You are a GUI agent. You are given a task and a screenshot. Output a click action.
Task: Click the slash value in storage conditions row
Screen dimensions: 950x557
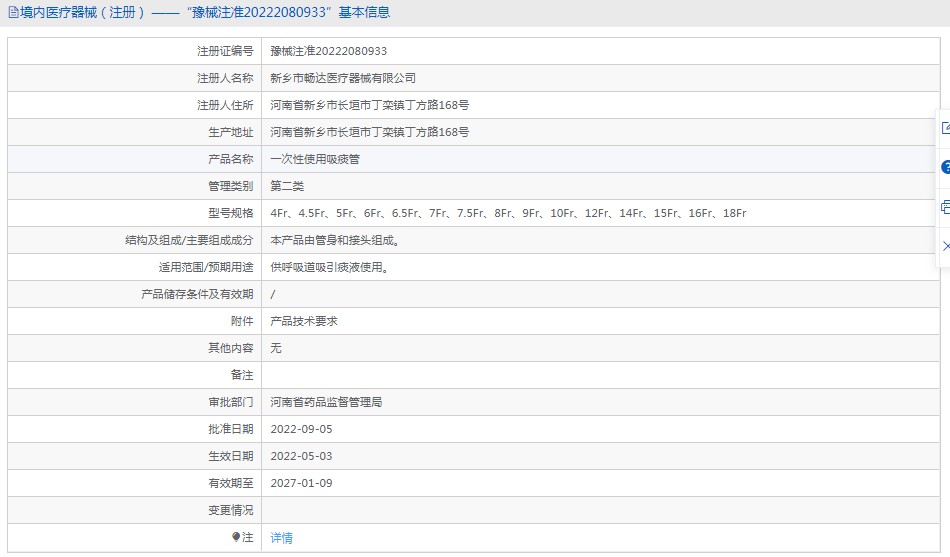coord(273,295)
